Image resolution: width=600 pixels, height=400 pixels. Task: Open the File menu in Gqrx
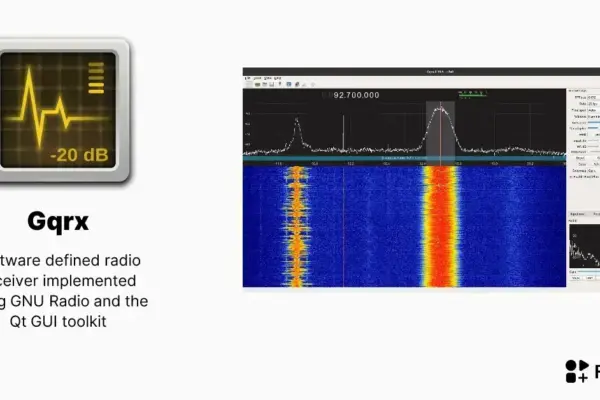pyautogui.click(x=247, y=78)
